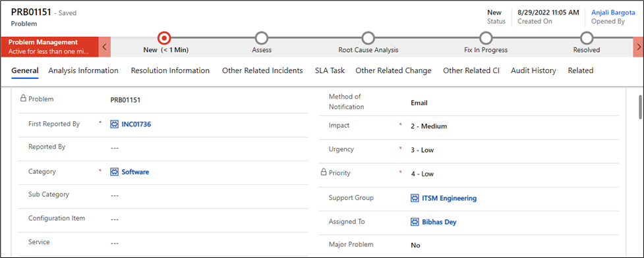Image resolution: width=644 pixels, height=258 pixels.
Task: Switch to the General tab
Action: [x=25, y=70]
